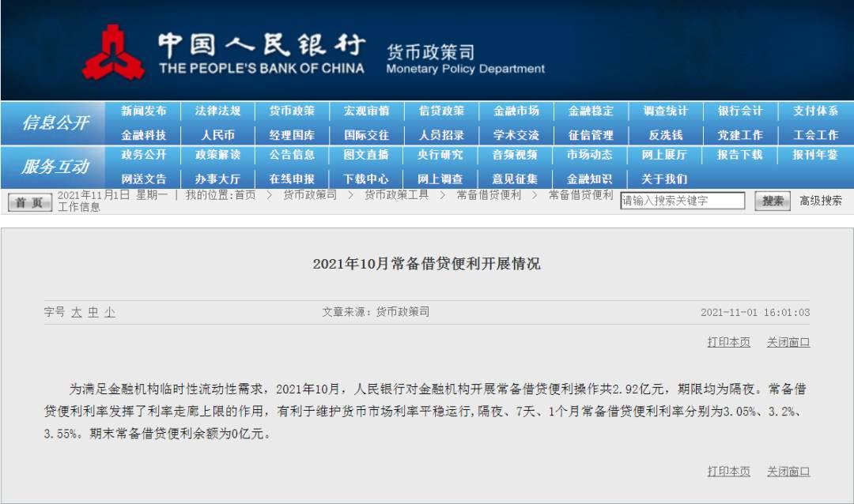Open 高级搜索 advanced search link
Screen dimensions: 854x504
point(820,201)
